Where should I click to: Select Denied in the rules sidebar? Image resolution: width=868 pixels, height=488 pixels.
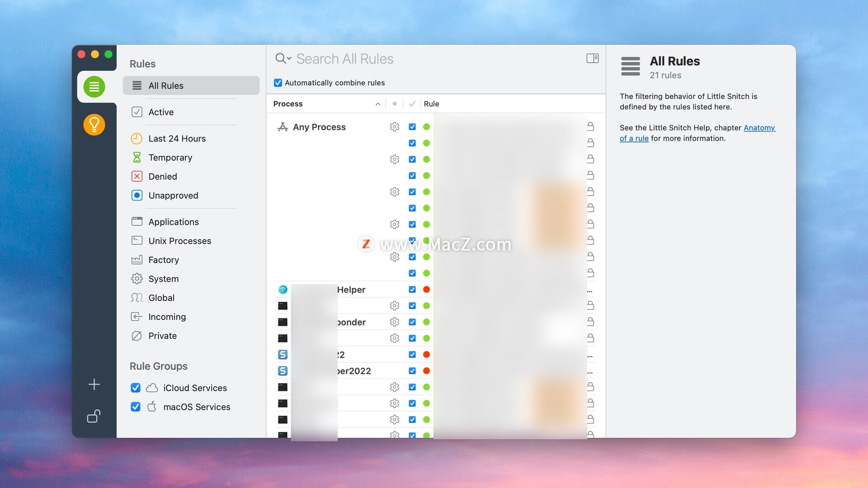(162, 177)
